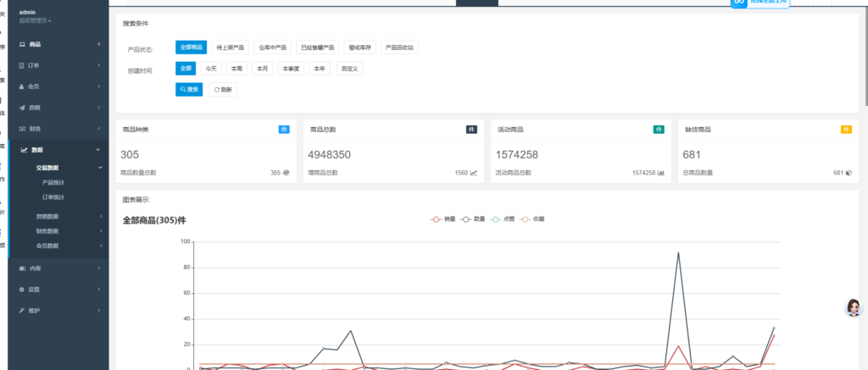
Task: Select 产品回收站 product status filter
Action: (x=400, y=47)
